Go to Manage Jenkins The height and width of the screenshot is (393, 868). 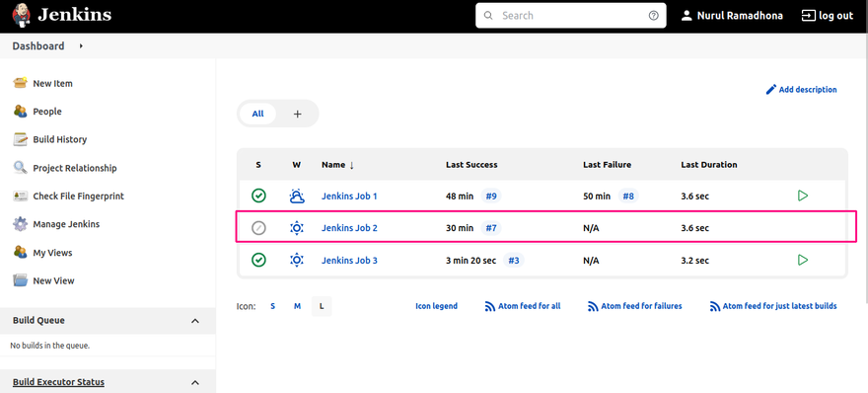[66, 224]
